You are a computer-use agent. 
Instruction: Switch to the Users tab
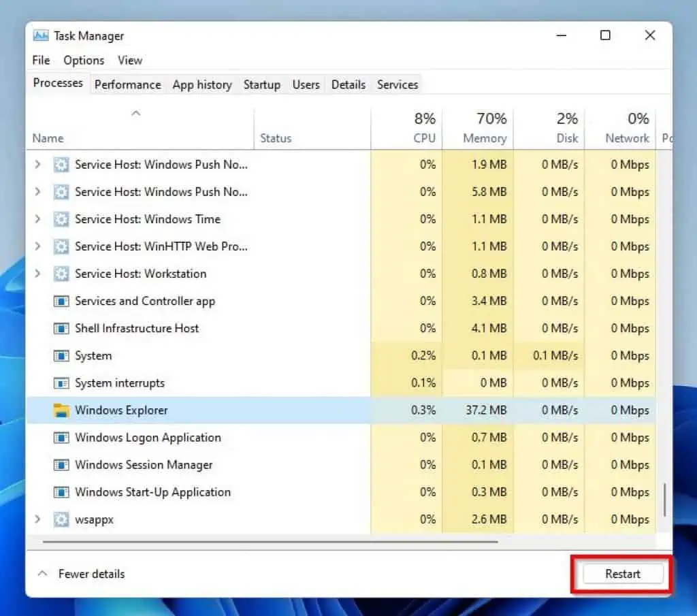click(x=306, y=84)
